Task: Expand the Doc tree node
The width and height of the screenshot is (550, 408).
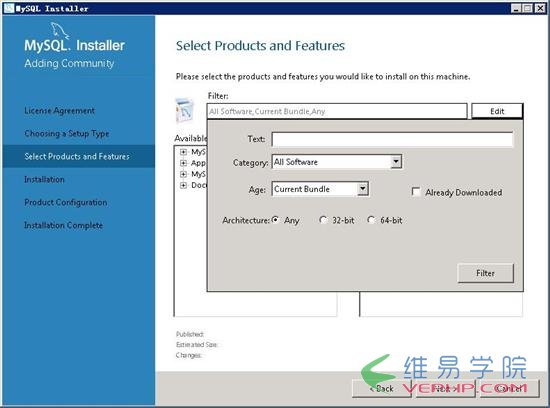Action: coord(183,185)
